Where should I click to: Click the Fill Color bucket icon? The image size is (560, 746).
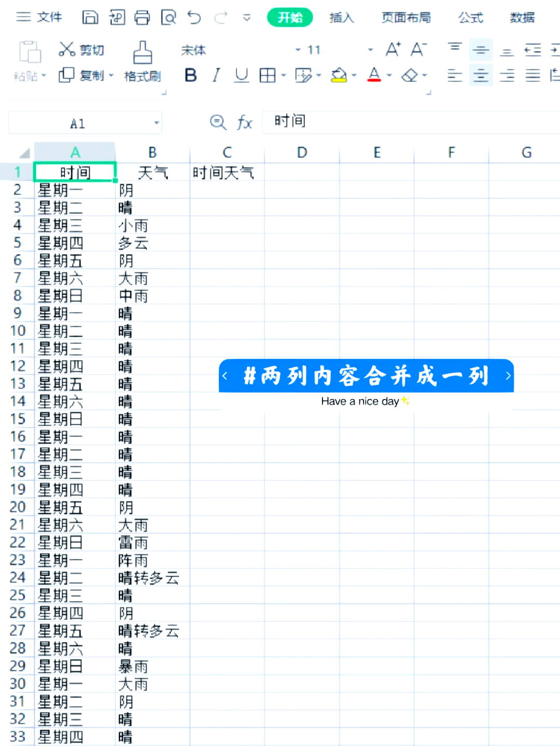[339, 76]
